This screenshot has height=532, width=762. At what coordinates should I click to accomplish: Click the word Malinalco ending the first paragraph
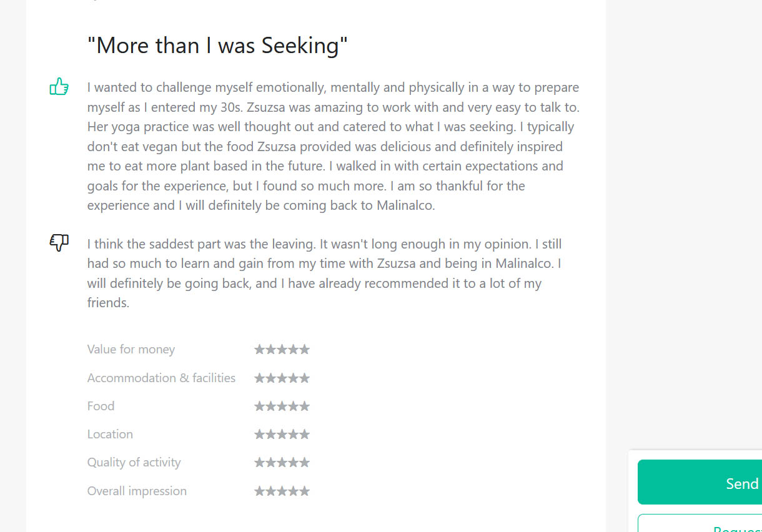pos(406,205)
